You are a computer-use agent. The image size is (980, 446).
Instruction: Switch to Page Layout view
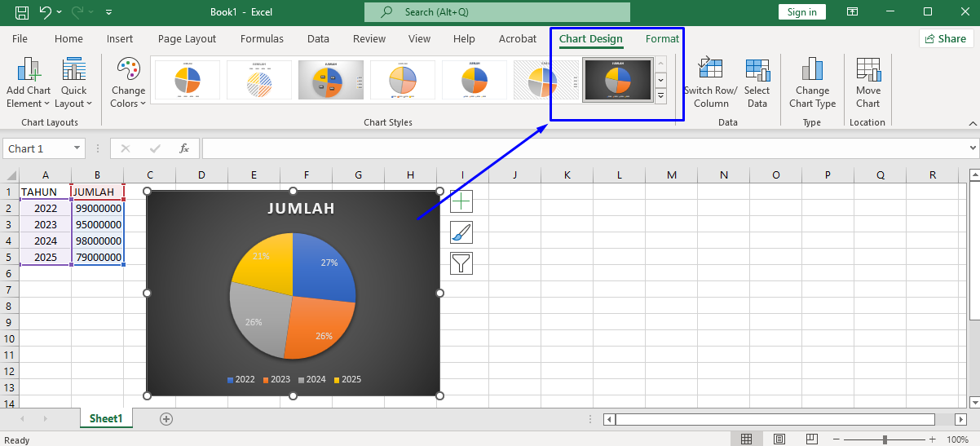point(779,439)
